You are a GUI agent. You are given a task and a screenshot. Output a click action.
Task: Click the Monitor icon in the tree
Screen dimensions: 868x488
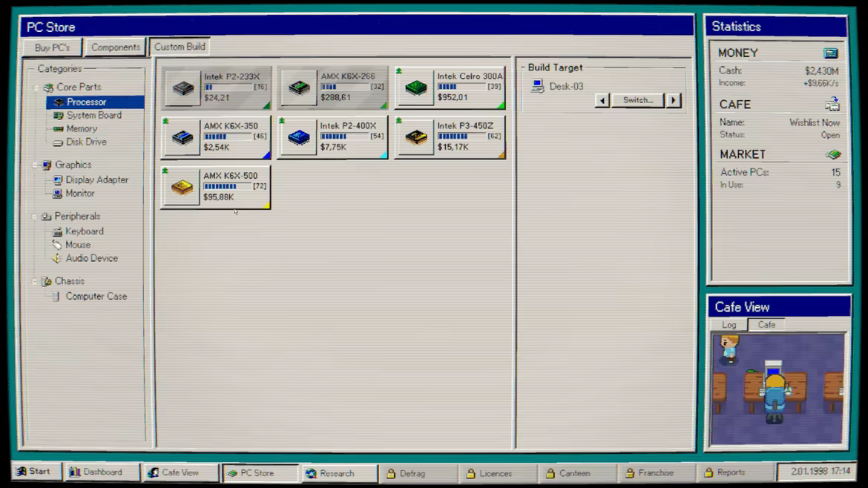pos(57,194)
